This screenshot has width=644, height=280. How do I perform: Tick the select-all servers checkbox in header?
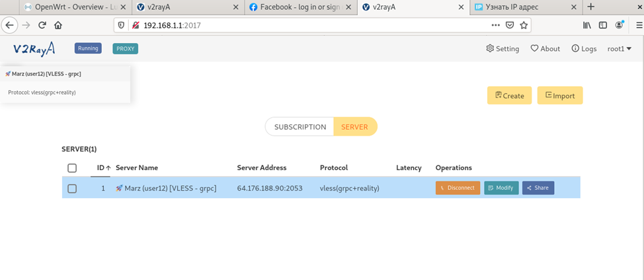(72, 168)
